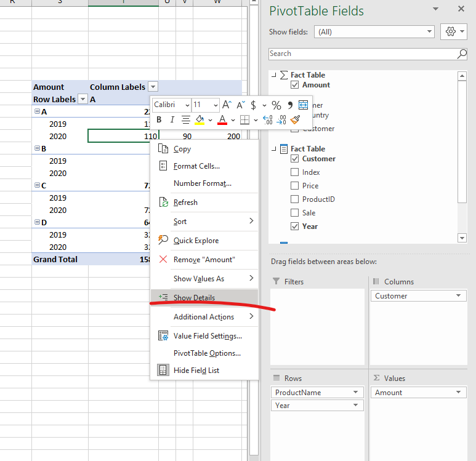
Task: Check the ProductID field checkbox
Action: point(294,199)
